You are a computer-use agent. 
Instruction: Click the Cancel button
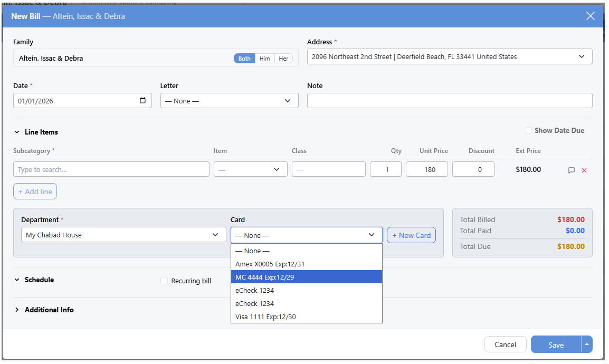(x=505, y=344)
